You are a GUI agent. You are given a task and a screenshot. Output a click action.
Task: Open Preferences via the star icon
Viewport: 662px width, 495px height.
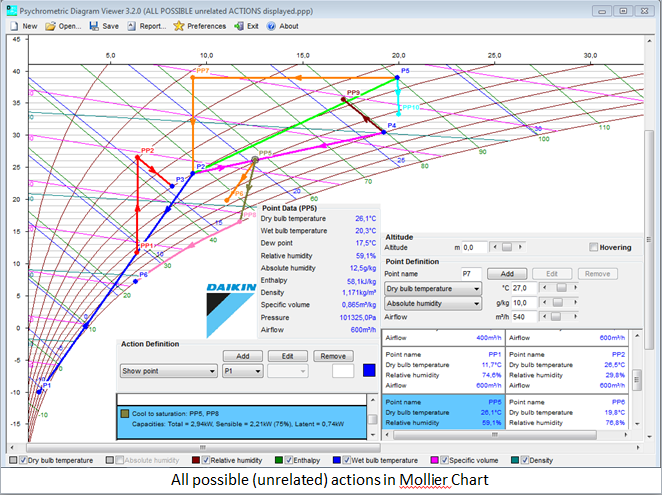coord(179,26)
